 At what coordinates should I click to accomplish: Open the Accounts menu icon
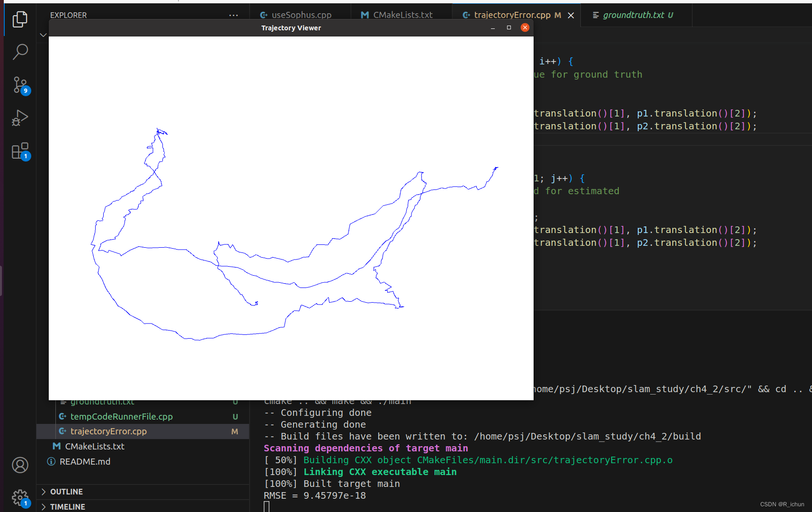(x=20, y=465)
